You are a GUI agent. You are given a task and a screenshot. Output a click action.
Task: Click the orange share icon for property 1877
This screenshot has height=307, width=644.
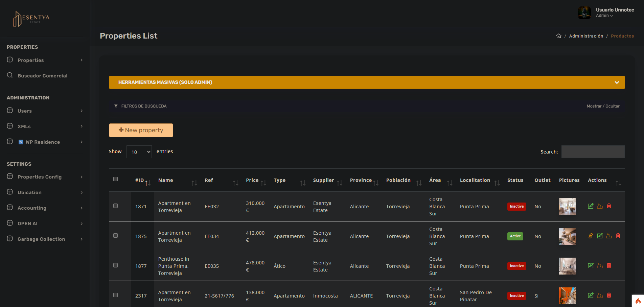tap(600, 266)
